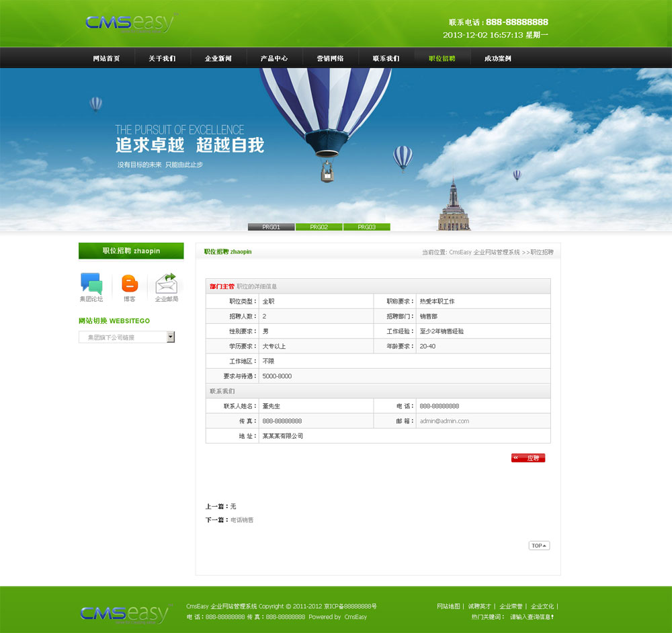
Task: Click the 企业文化 footer link
Action: 542,606
